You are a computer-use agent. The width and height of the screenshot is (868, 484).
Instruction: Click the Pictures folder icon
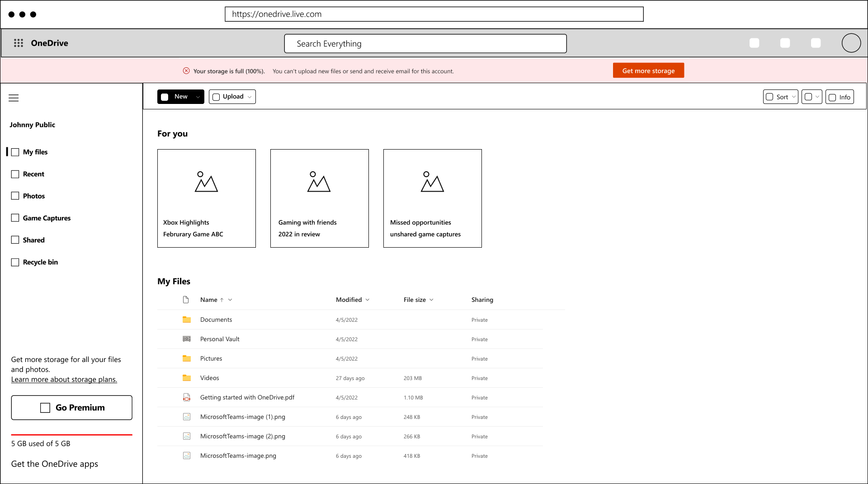point(187,358)
